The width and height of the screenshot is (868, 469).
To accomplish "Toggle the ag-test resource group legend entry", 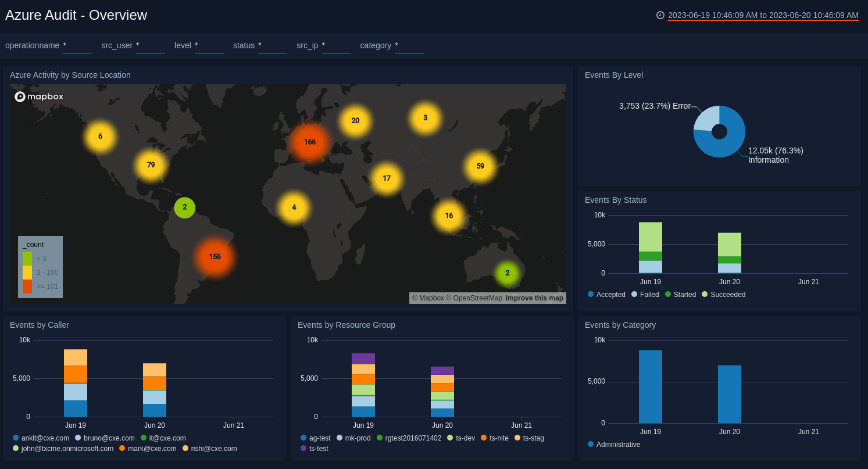I will [x=315, y=438].
